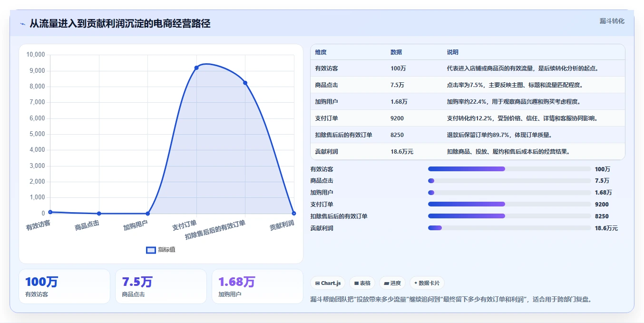Click the 18.6万元 value in the table

pos(401,152)
